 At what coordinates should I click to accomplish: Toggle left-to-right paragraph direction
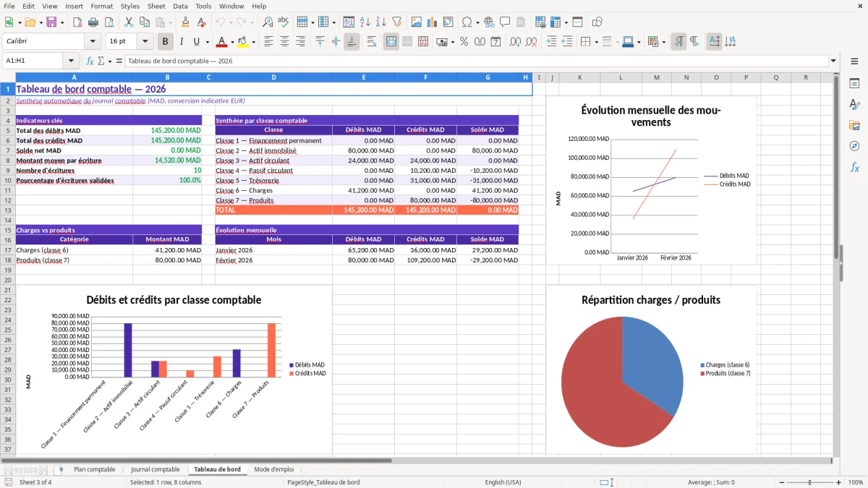(x=678, y=42)
